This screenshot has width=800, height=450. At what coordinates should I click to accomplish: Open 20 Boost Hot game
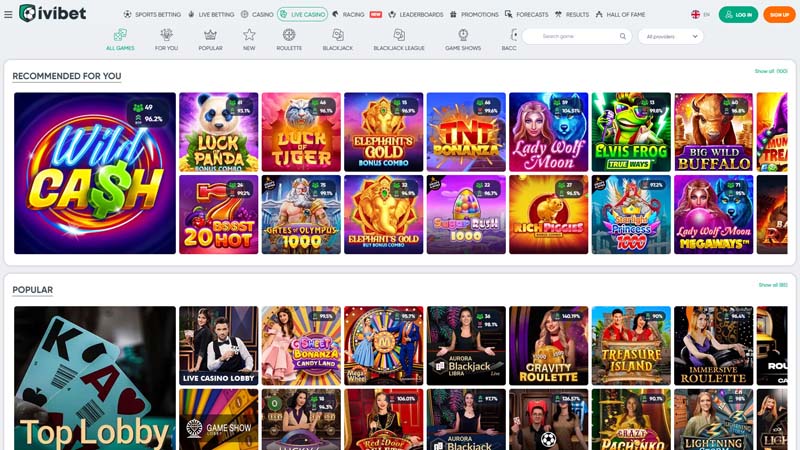[x=218, y=214]
